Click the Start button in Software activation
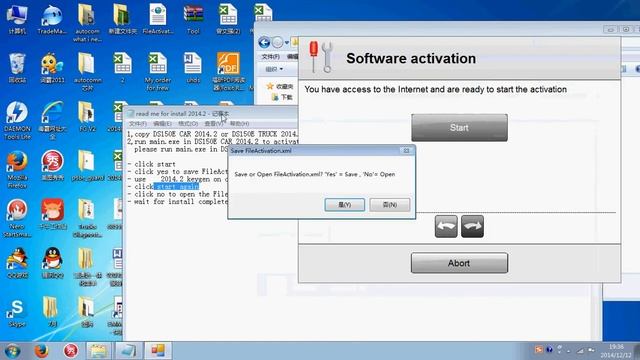Screen dimensions: 640x360 pyautogui.click(x=459, y=128)
